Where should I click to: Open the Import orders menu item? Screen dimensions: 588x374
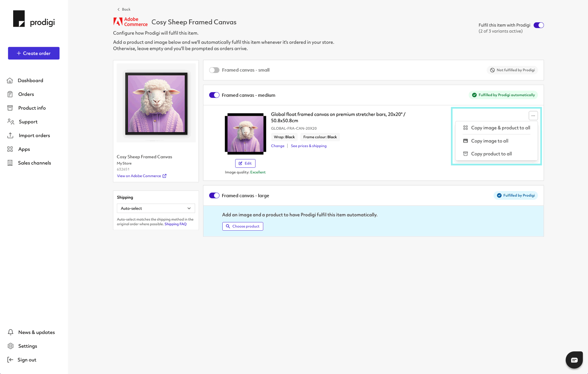coord(34,135)
